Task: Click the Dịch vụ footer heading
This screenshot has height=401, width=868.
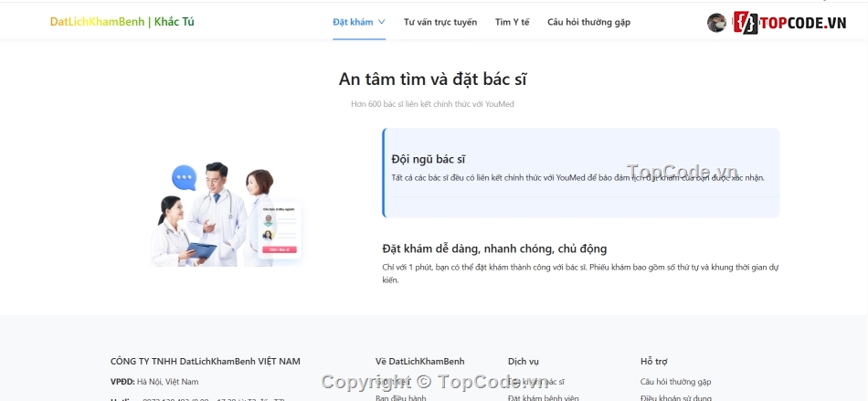Action: [524, 361]
